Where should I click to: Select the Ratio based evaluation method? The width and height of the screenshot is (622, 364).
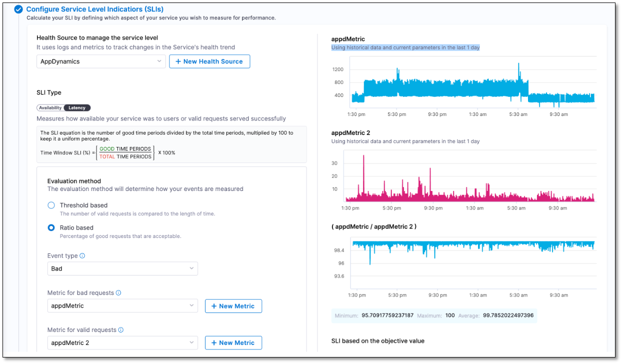[50, 227]
